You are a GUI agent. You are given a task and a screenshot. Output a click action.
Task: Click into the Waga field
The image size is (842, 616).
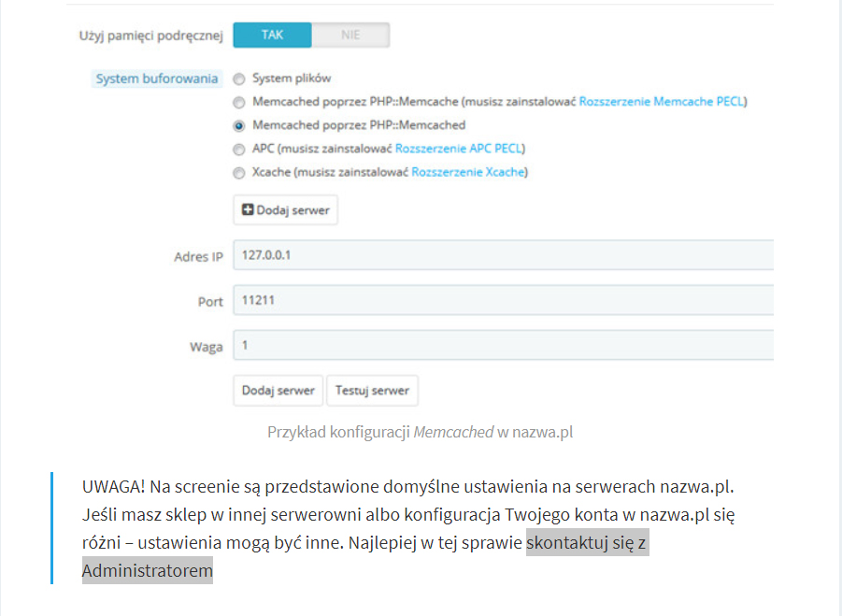pos(503,345)
